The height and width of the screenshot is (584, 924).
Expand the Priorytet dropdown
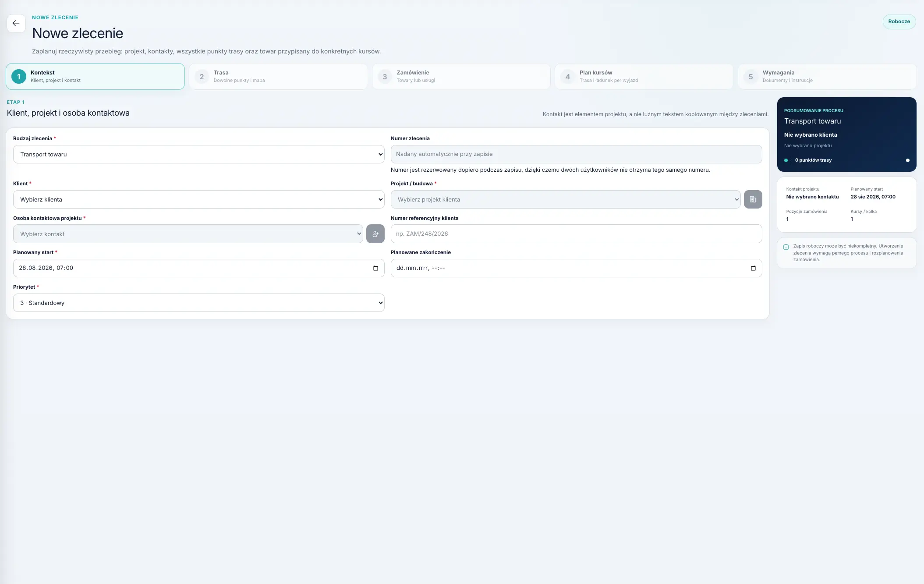(199, 303)
